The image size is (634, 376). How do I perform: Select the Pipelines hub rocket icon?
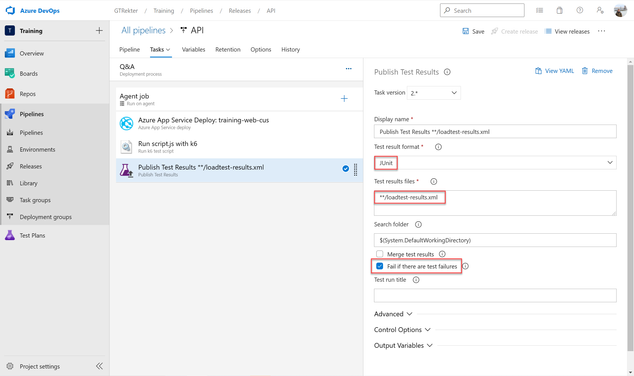click(x=10, y=114)
